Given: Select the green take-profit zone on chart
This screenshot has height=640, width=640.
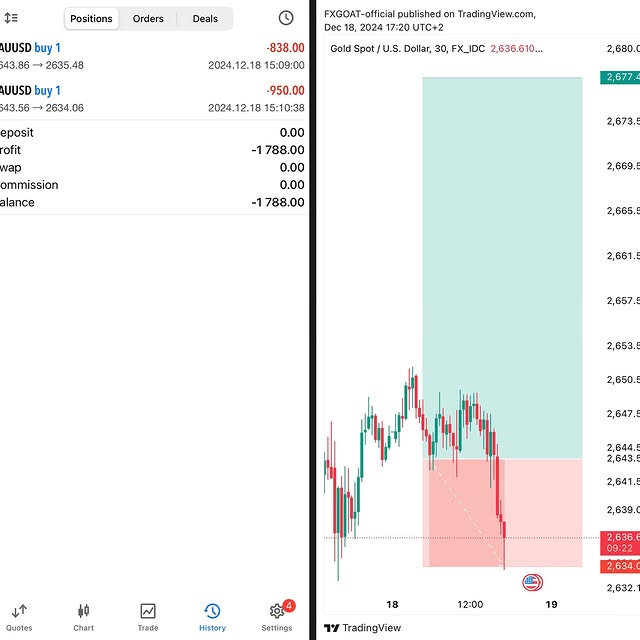Looking at the screenshot, I should pyautogui.click(x=502, y=260).
